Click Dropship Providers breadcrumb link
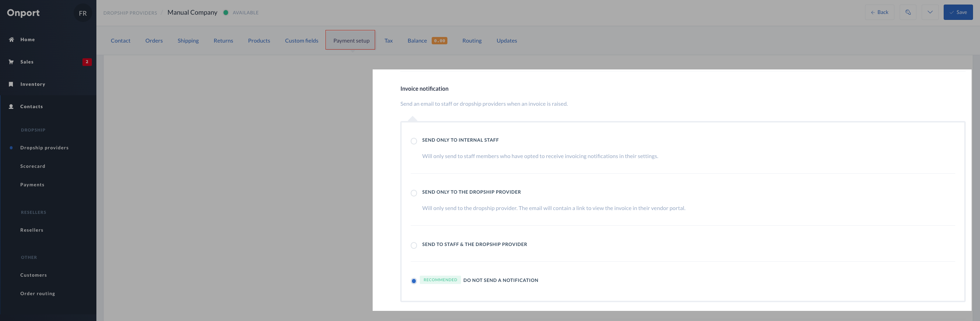The image size is (980, 321). click(130, 13)
